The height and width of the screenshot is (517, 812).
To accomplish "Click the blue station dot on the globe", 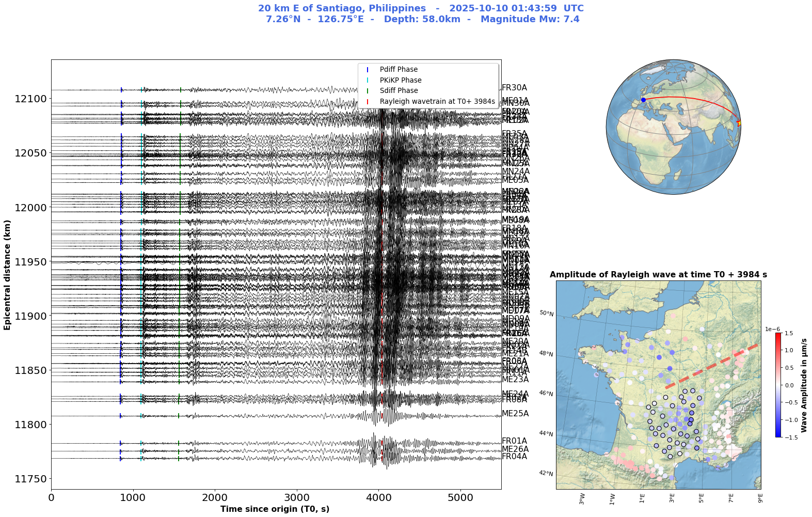I will pyautogui.click(x=643, y=100).
